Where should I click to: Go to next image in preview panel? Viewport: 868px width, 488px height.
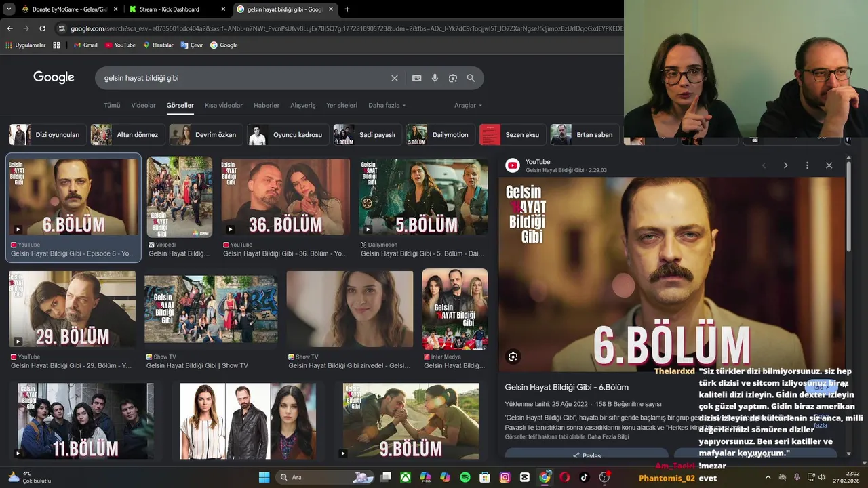point(785,165)
